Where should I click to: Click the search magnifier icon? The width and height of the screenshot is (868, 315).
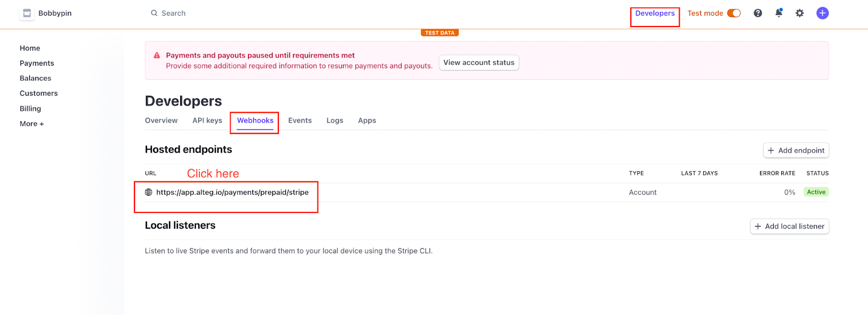[154, 13]
